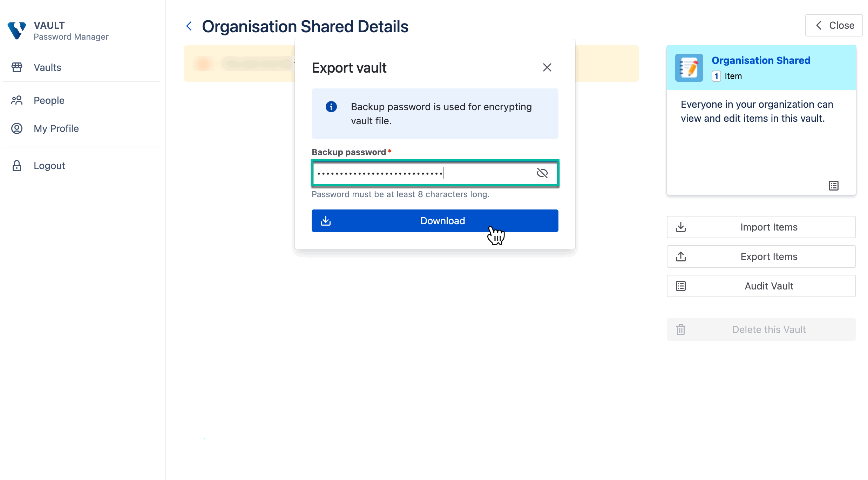Open the Organisation Shared vault title link
This screenshot has height=480, width=868.
click(x=761, y=60)
